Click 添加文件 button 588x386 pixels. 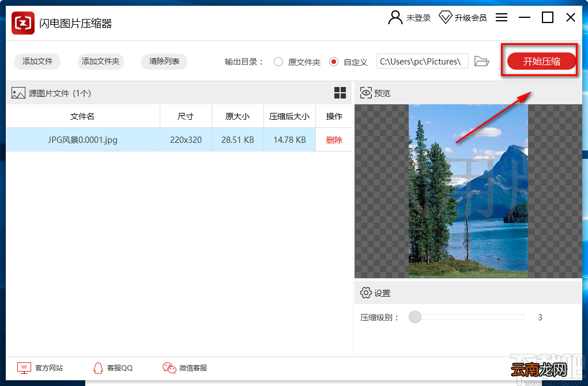tap(37, 62)
